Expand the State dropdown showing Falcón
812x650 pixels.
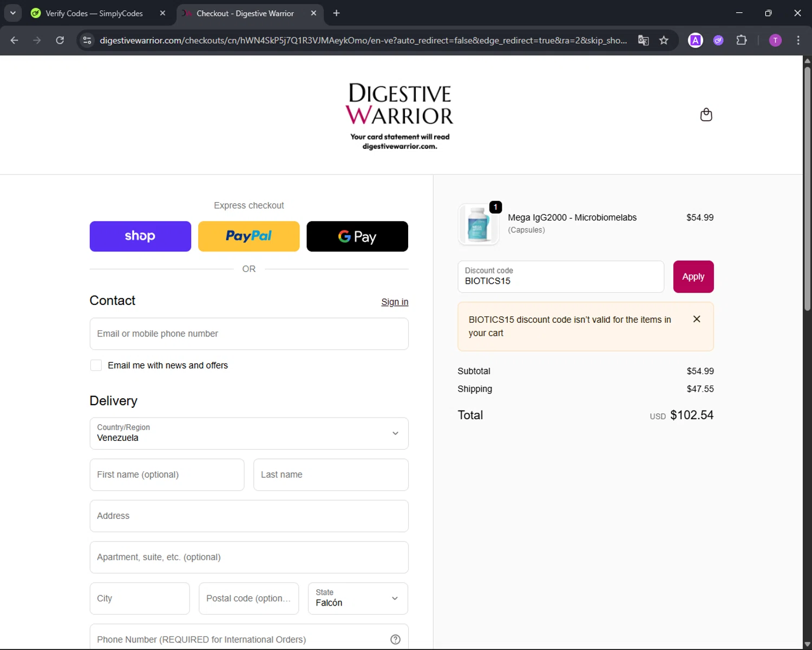point(358,599)
